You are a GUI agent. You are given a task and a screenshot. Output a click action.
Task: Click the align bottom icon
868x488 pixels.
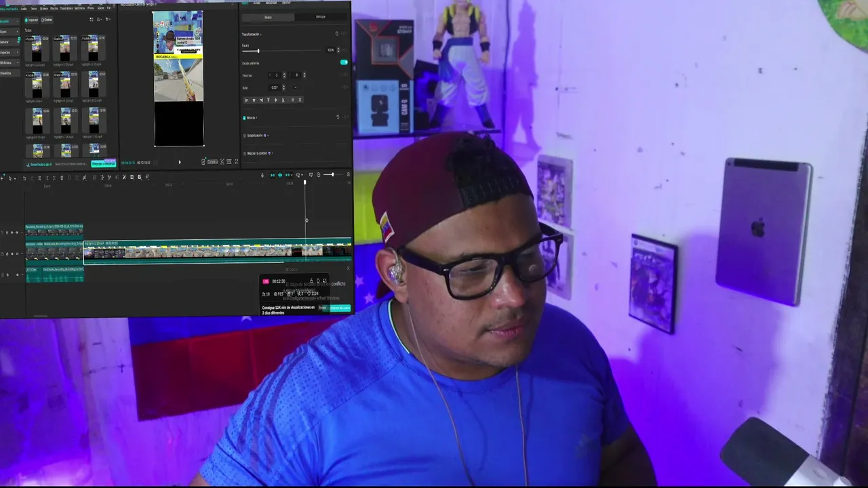tap(283, 100)
